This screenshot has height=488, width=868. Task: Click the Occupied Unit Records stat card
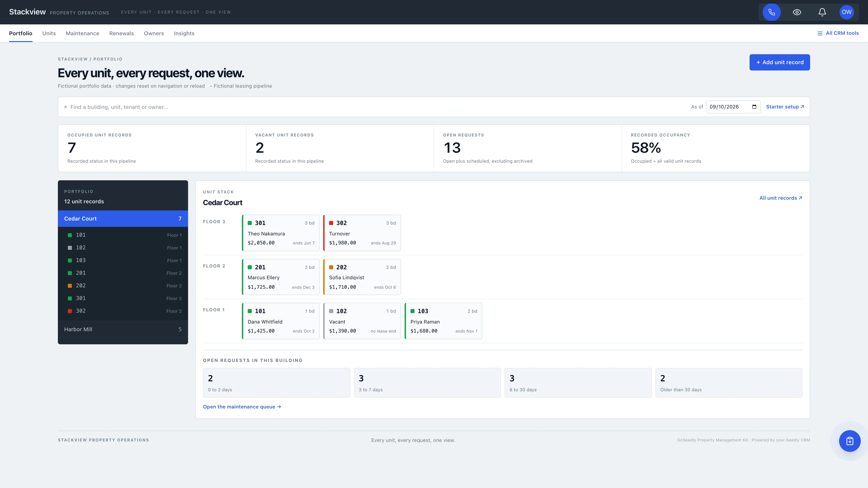coord(152,148)
